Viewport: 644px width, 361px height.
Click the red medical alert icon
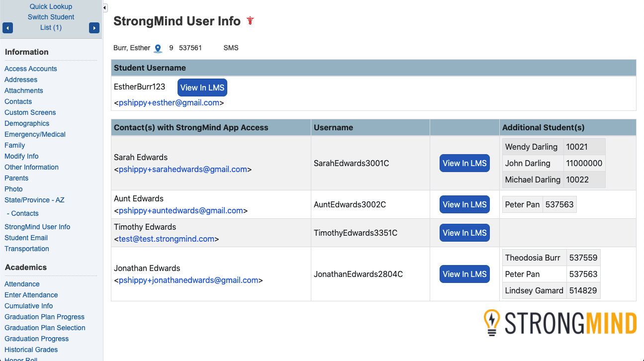click(x=250, y=21)
